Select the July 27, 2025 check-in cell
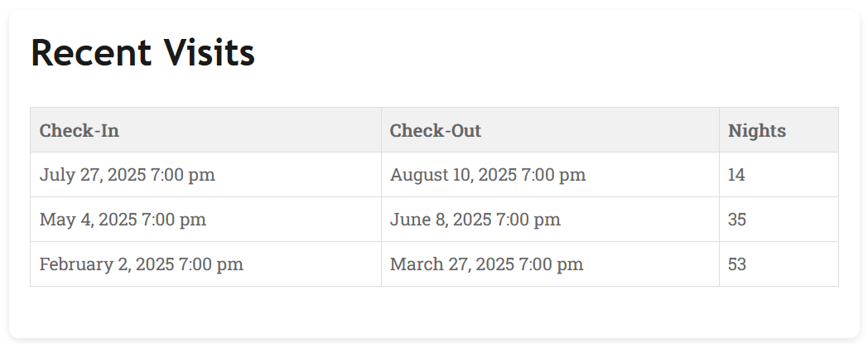 [x=128, y=175]
